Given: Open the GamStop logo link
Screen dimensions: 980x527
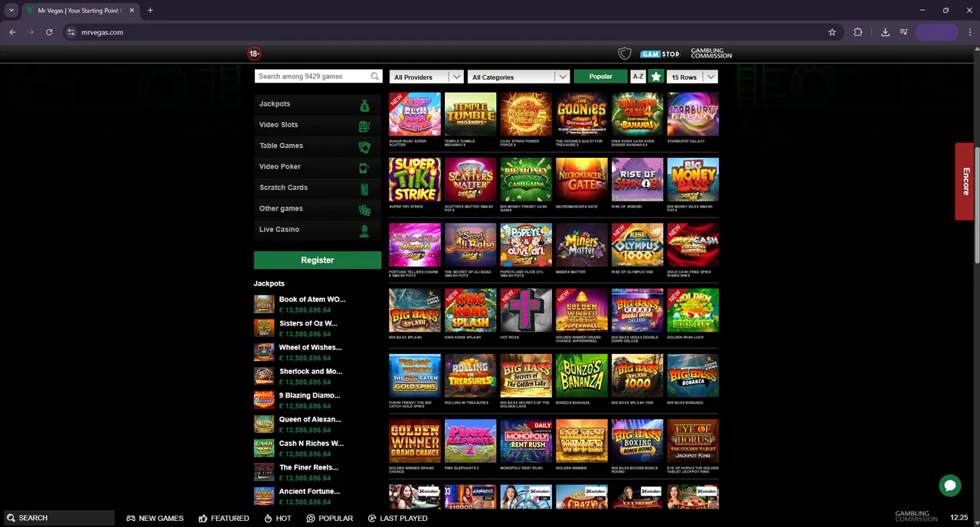Looking at the screenshot, I should 660,54.
